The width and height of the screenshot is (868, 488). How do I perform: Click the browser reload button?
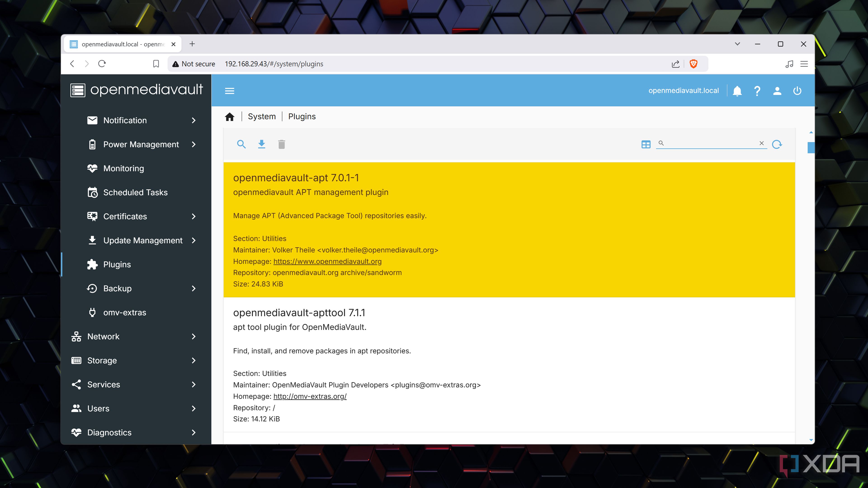[x=102, y=64]
